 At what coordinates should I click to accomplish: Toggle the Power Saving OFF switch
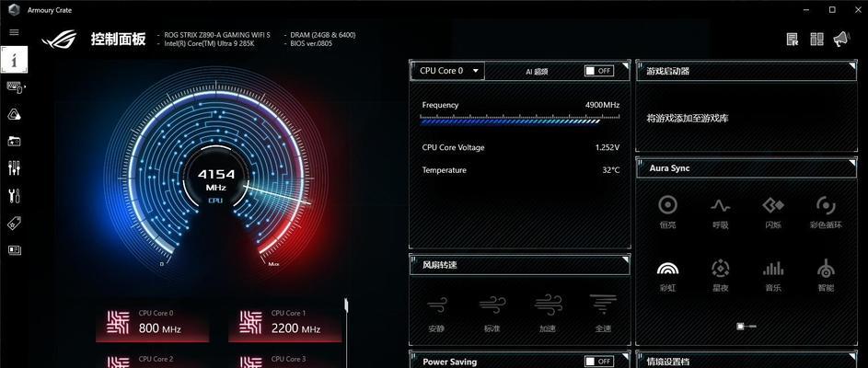tap(599, 362)
